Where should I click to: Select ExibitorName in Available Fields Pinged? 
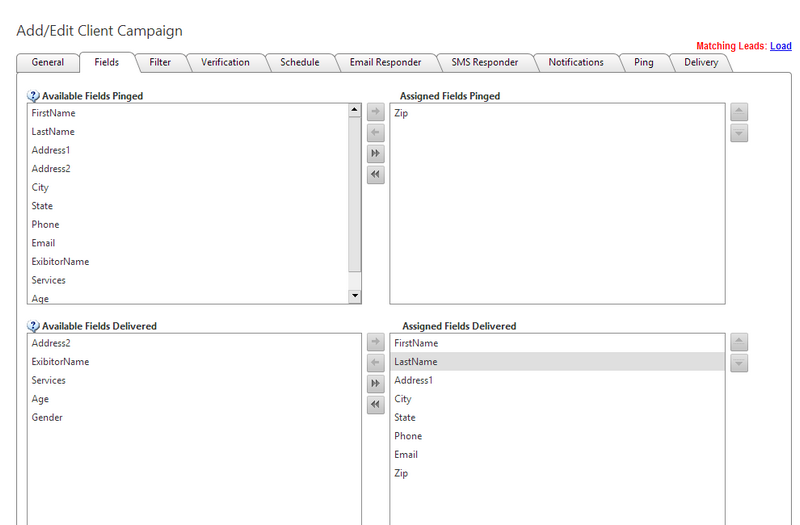pyautogui.click(x=60, y=262)
